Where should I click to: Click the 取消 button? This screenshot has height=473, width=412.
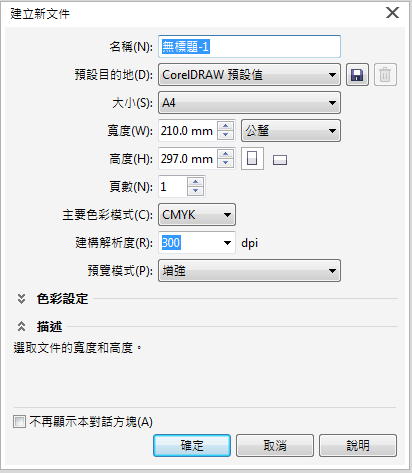pyautogui.click(x=275, y=445)
